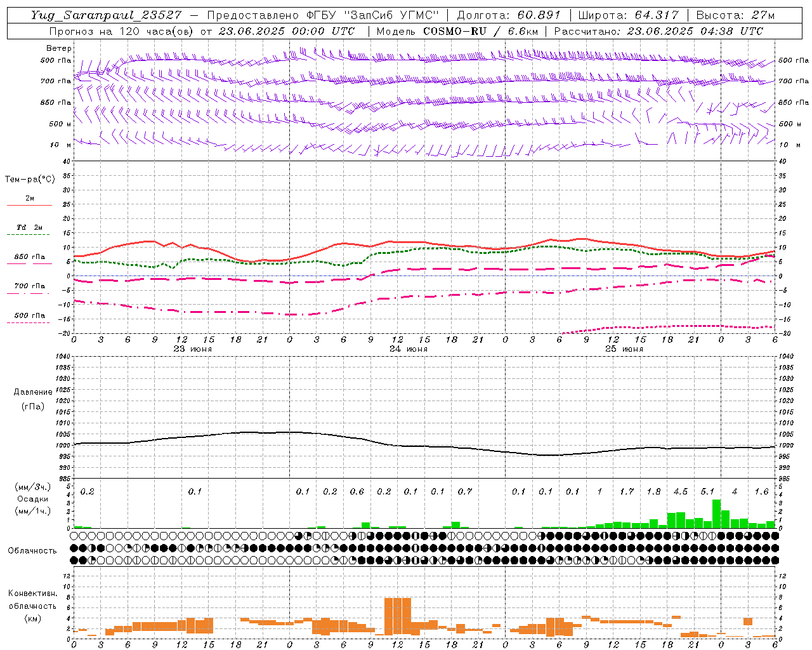Viewport: 812px width, 650px height.
Task: Click the Осадки precipitation label
Action: coord(33,499)
